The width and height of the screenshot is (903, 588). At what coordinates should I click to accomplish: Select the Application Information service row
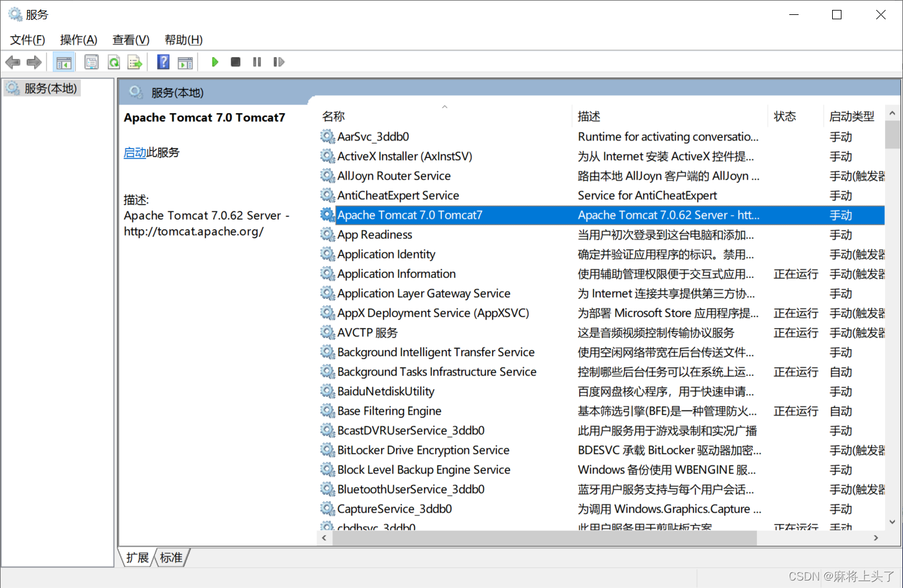(x=602, y=273)
